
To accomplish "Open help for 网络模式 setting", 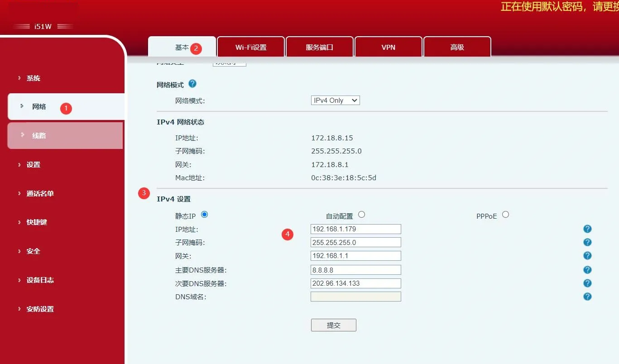I will [192, 83].
